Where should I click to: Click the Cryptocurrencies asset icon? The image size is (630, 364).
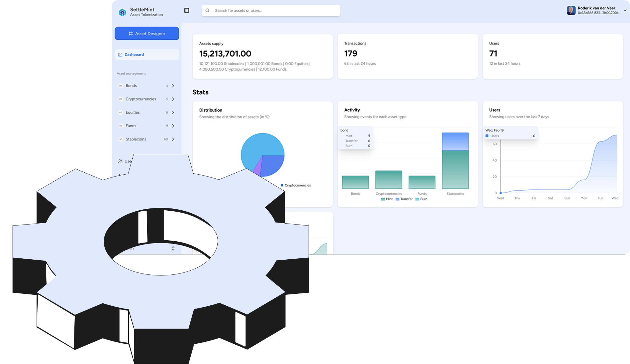(121, 99)
